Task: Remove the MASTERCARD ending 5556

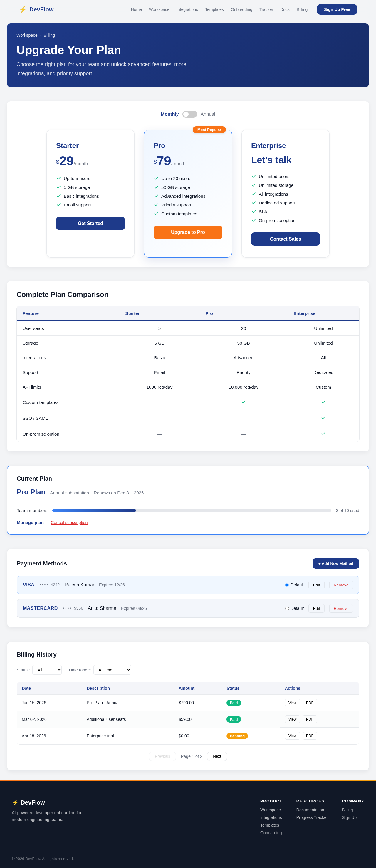Action: pos(341,608)
